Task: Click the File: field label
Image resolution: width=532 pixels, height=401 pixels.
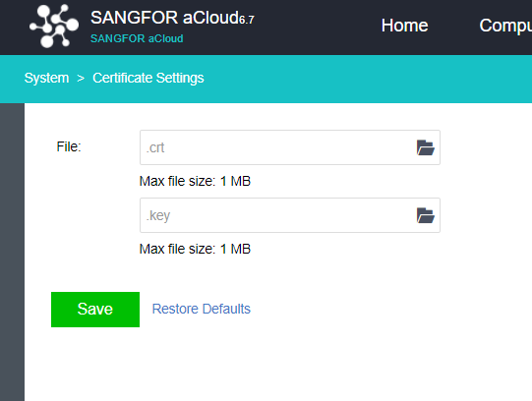Action: click(69, 146)
